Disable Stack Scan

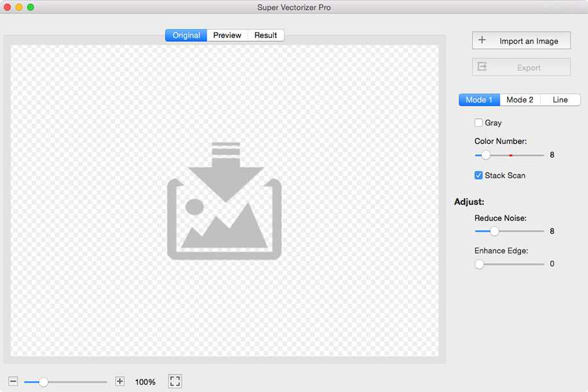[478, 175]
